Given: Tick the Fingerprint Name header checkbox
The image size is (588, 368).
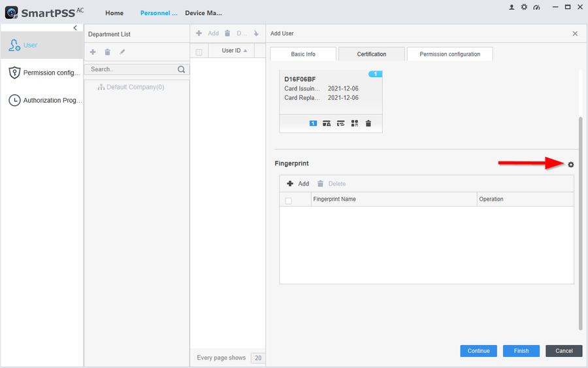Looking at the screenshot, I should click(289, 201).
